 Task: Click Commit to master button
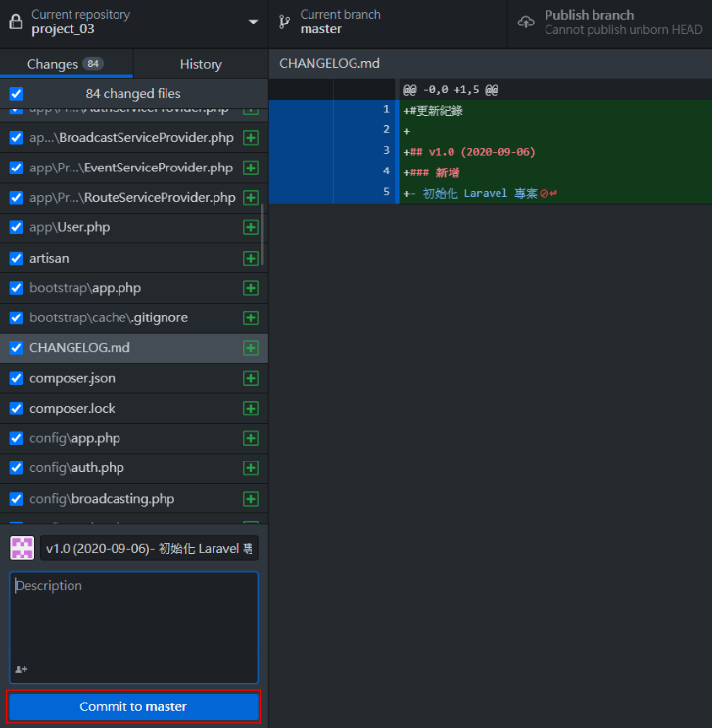click(133, 706)
